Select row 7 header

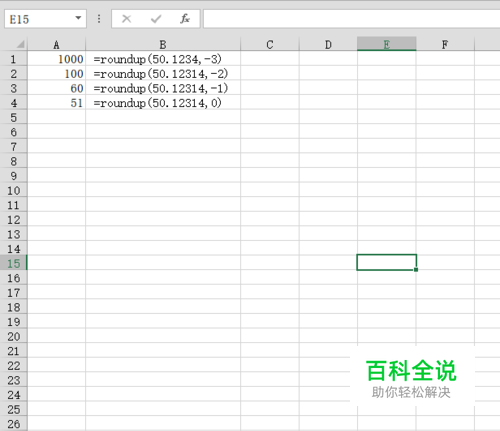pos(13,147)
